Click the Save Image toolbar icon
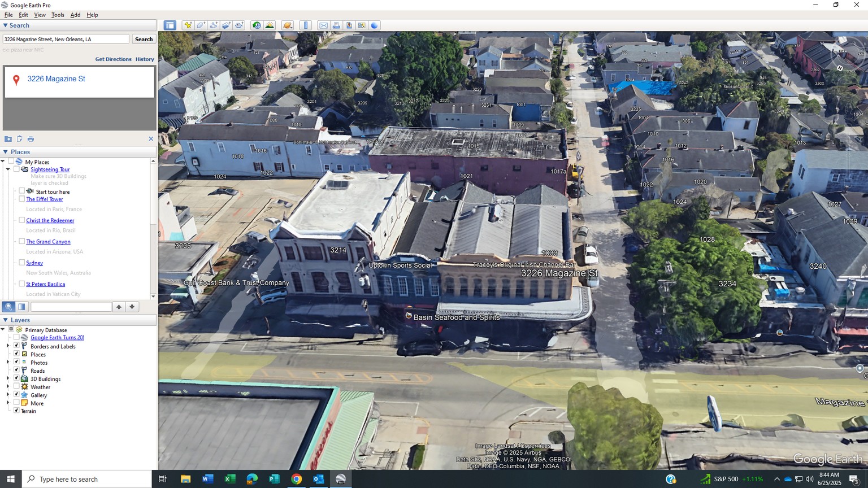The width and height of the screenshot is (868, 488). (x=349, y=25)
